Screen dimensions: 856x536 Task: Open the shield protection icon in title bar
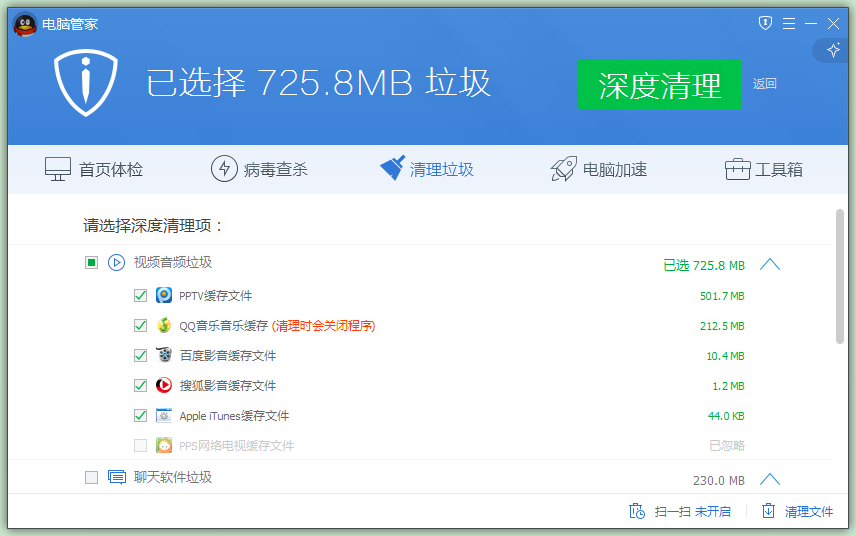pyautogui.click(x=765, y=23)
